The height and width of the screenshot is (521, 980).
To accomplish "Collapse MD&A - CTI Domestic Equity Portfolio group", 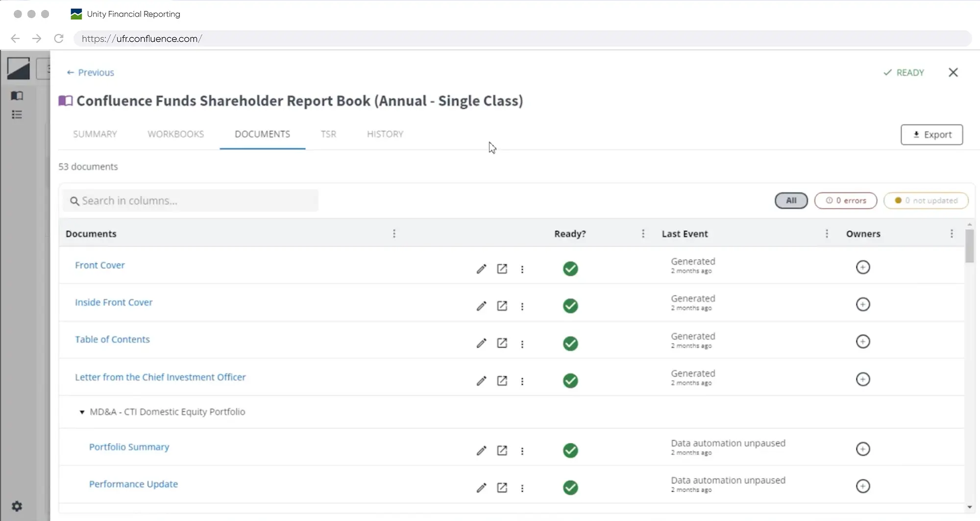I will click(82, 412).
